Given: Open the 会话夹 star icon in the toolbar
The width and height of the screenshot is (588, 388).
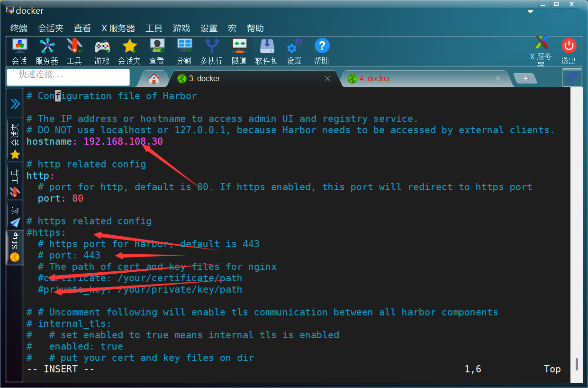Looking at the screenshot, I should (x=129, y=52).
